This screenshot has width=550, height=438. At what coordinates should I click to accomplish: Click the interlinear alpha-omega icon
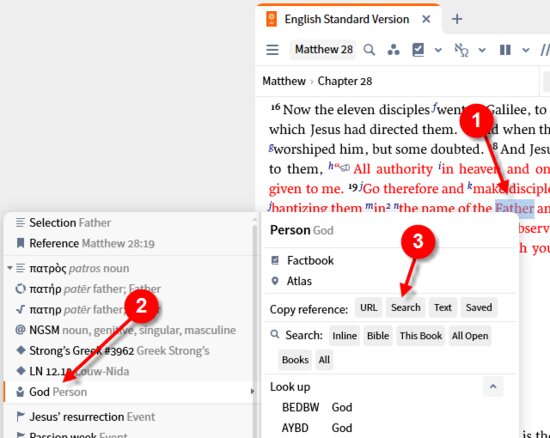[461, 50]
